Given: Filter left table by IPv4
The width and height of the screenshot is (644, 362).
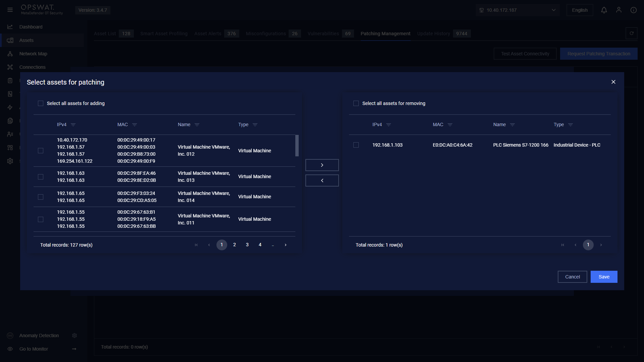Looking at the screenshot, I should tap(73, 125).
